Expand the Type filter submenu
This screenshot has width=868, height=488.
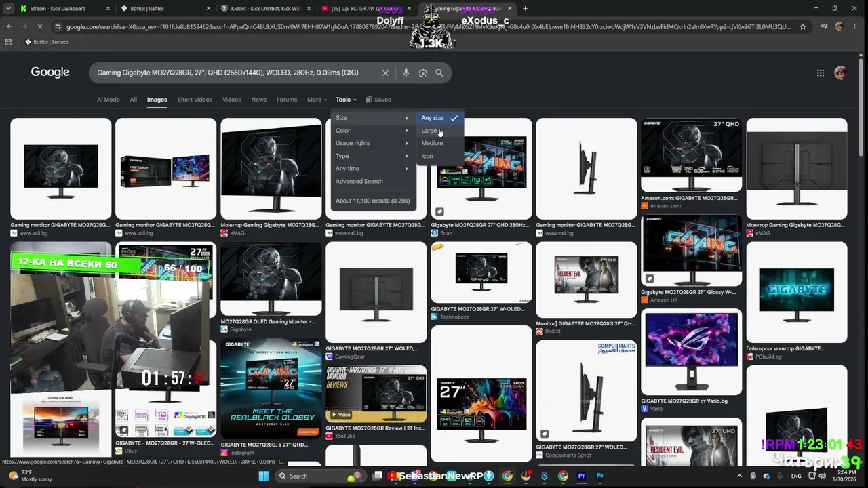(x=372, y=156)
